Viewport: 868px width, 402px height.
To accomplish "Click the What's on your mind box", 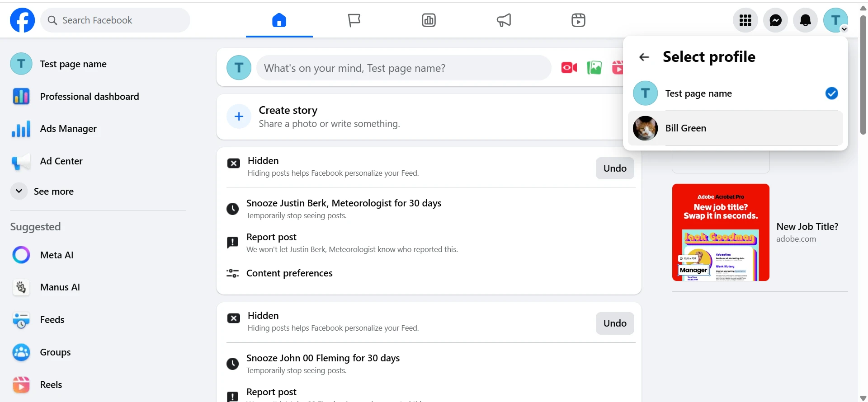I will [x=404, y=68].
